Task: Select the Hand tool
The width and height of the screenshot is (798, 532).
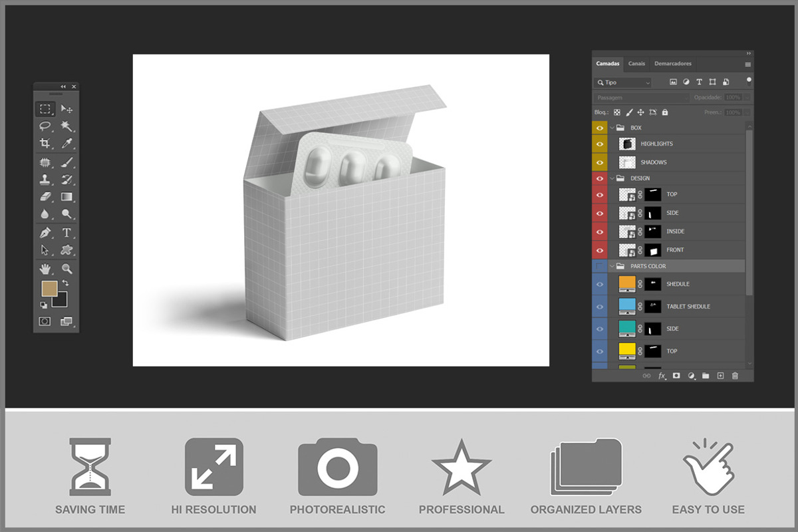Action: click(45, 269)
